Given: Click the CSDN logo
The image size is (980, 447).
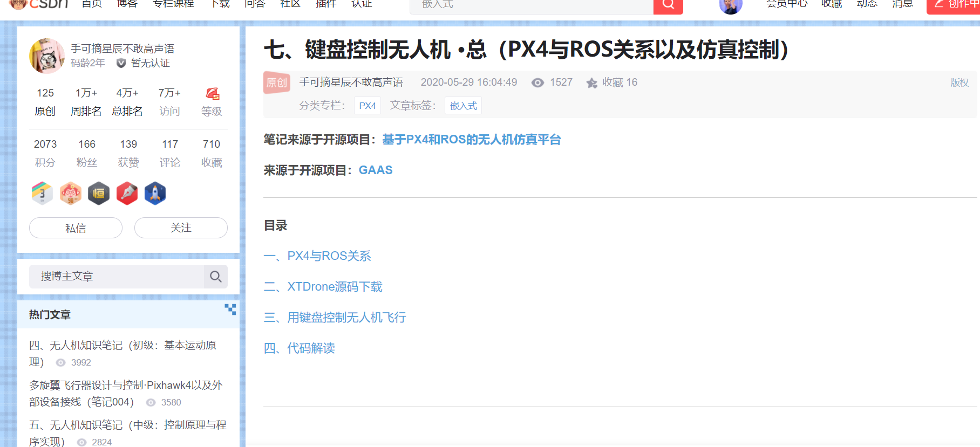Looking at the screenshot, I should [x=39, y=4].
